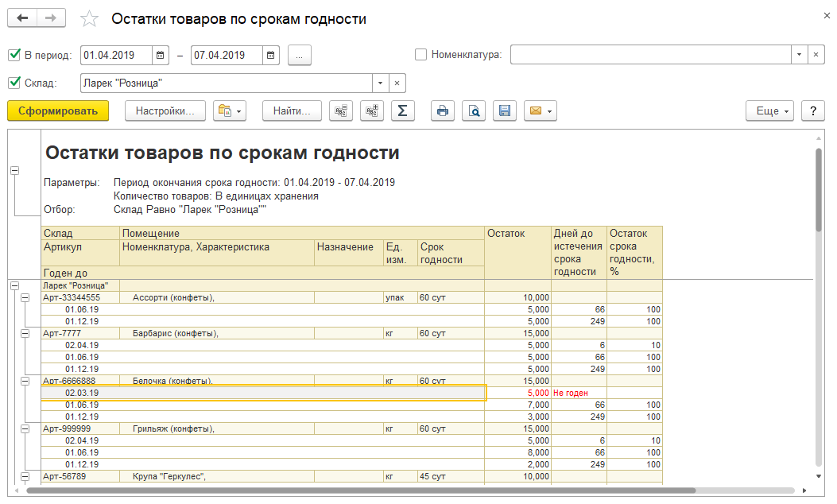Open the Склад field dropdown list

point(380,83)
